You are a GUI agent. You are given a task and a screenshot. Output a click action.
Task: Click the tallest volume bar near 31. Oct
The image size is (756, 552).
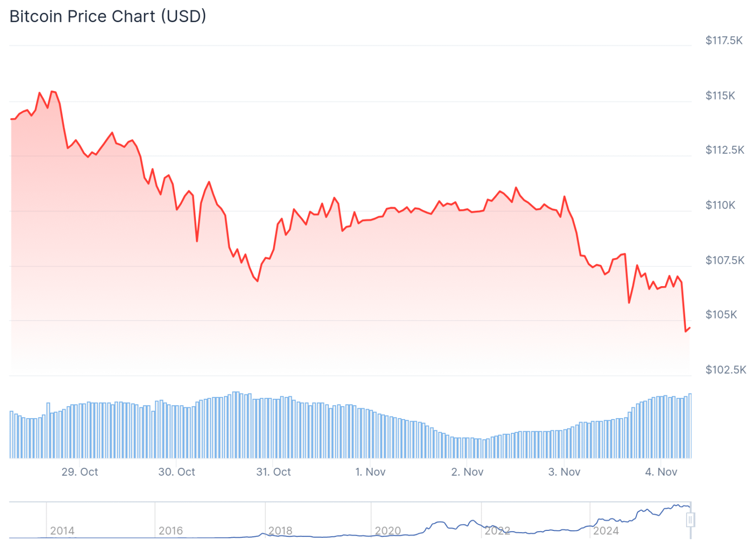235,424
